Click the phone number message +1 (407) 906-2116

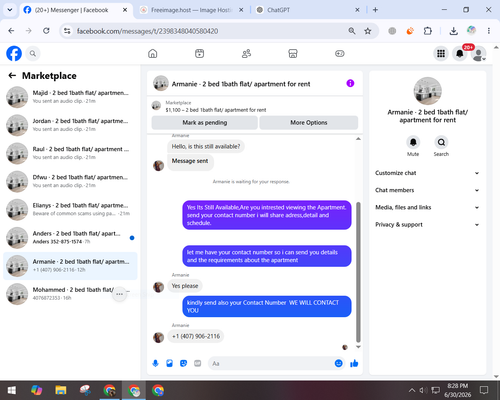tap(196, 336)
